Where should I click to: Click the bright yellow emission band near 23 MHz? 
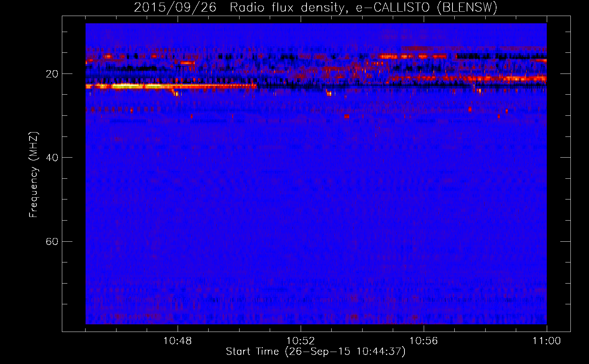(171, 86)
